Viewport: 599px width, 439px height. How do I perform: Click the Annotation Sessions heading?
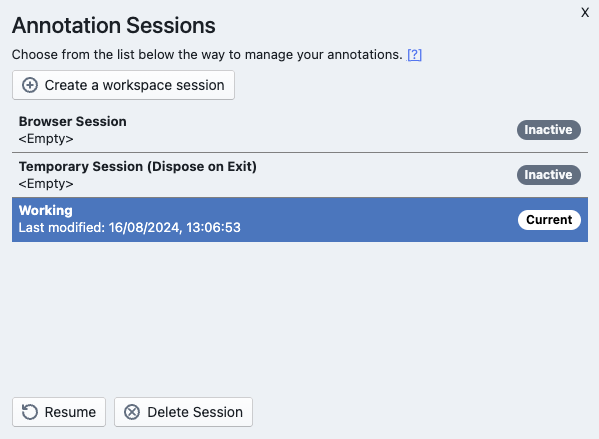pyautogui.click(x=113, y=26)
